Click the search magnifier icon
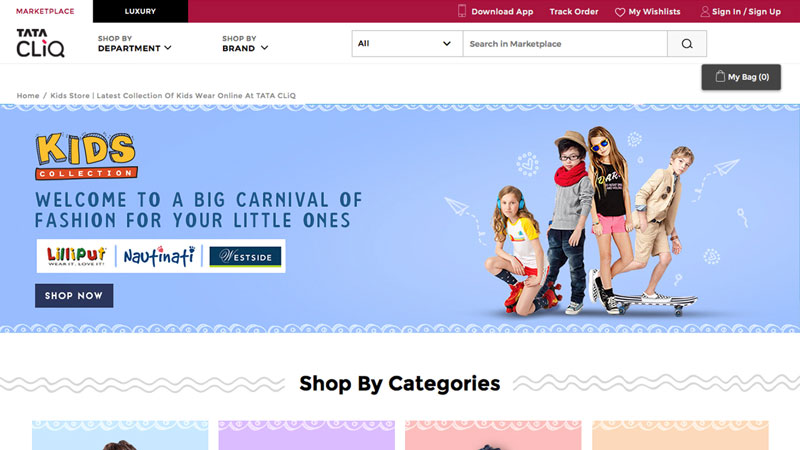 pyautogui.click(x=687, y=44)
